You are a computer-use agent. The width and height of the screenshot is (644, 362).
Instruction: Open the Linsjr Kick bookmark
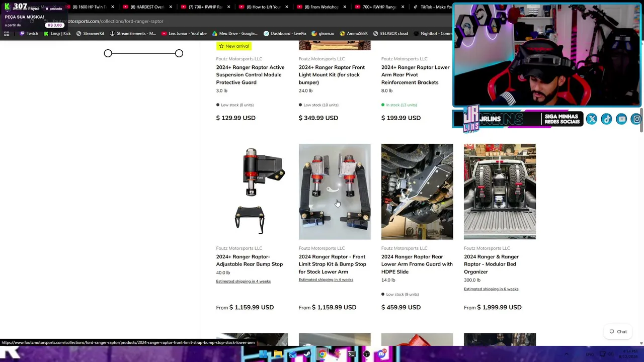(57, 34)
